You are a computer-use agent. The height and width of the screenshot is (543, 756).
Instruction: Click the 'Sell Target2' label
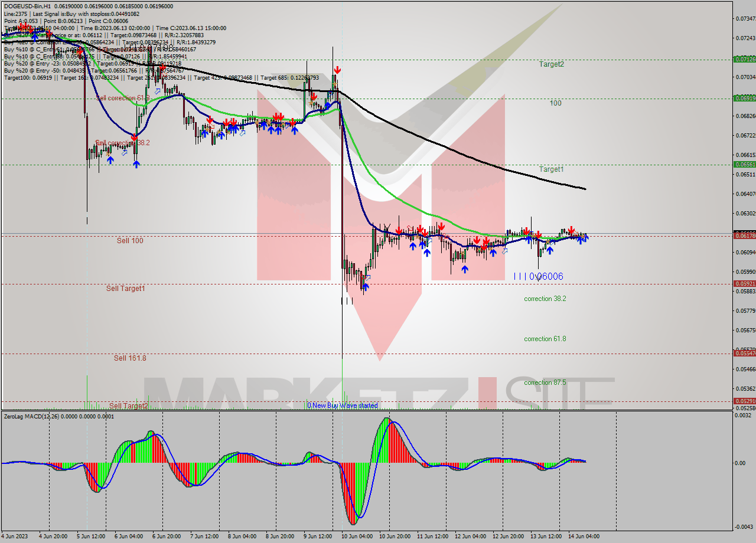coord(128,406)
